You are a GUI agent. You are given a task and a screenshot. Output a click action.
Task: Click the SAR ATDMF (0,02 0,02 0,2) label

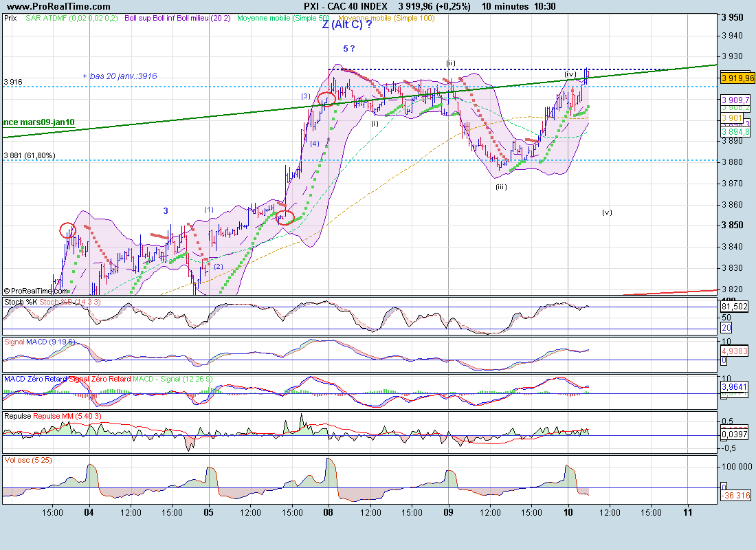click(72, 19)
